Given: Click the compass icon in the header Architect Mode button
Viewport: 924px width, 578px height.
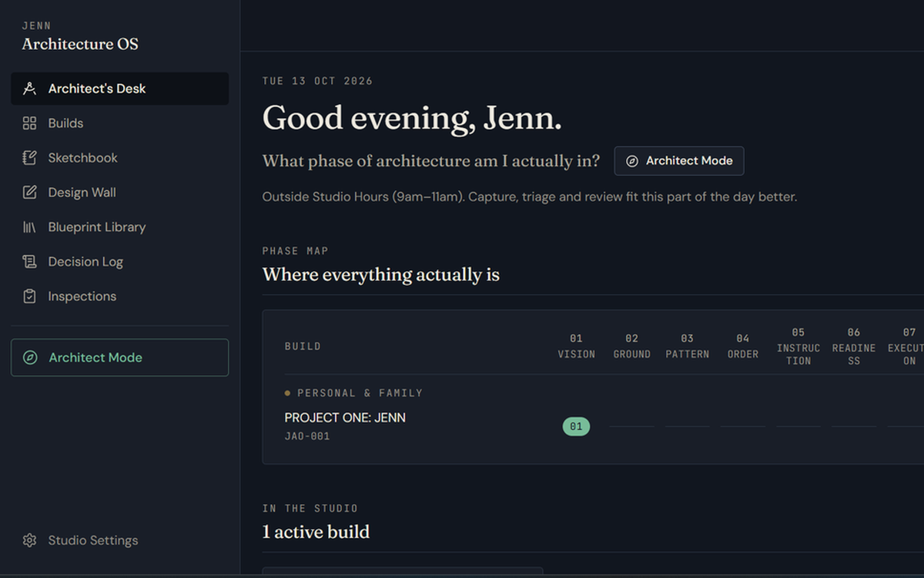Looking at the screenshot, I should (x=632, y=161).
